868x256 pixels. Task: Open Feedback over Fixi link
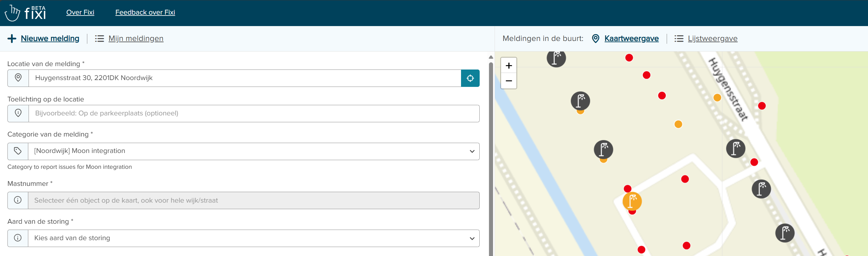coord(145,12)
